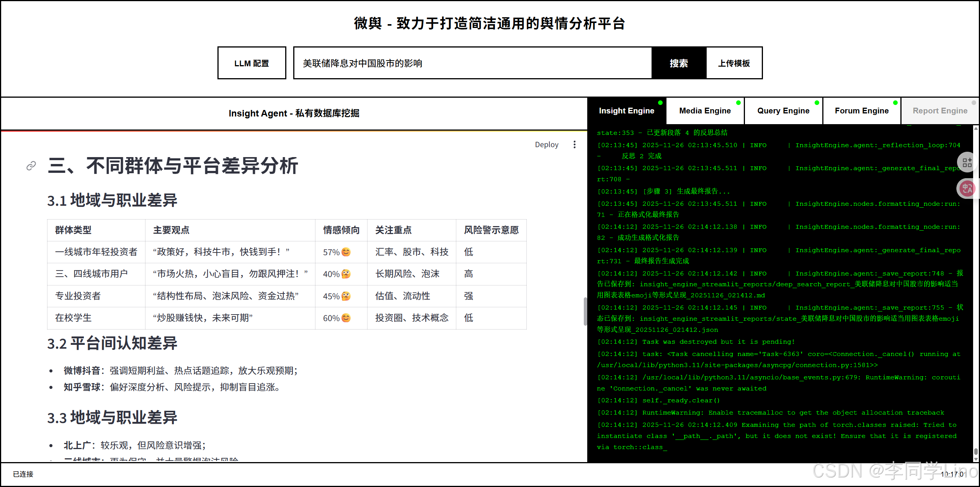The image size is (980, 487).
Task: Click the 已连接 connection status label
Action: pyautogui.click(x=23, y=474)
